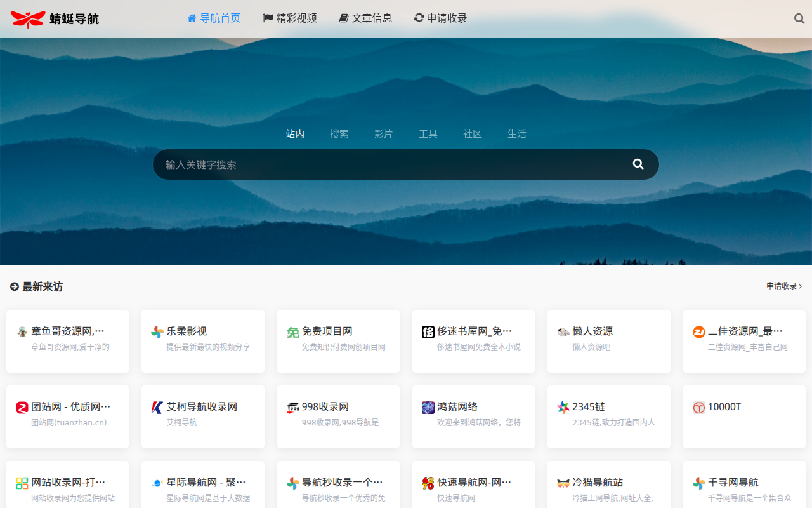Click the 艾柯导航收录网 K logo icon
Viewport: 812px width, 508px height.
click(157, 408)
